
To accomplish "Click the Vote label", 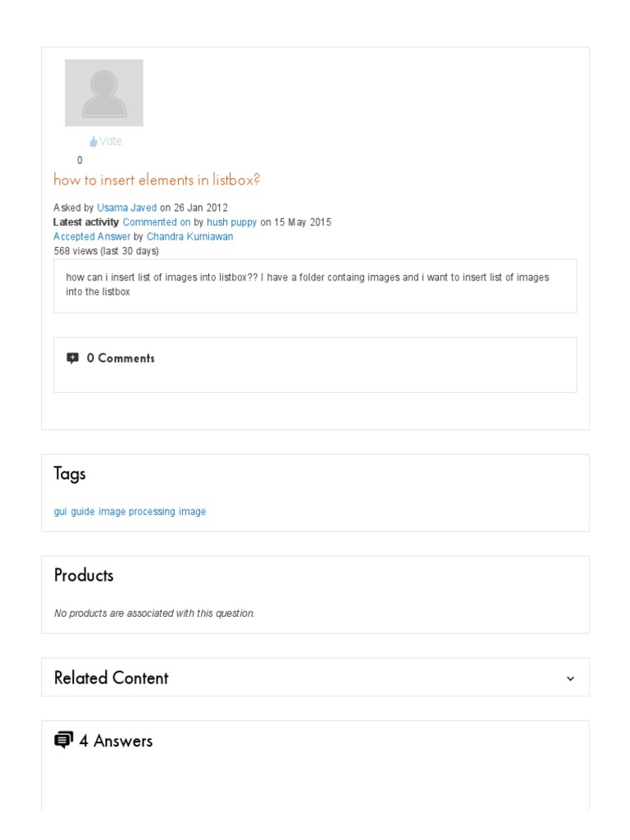I will [x=111, y=141].
